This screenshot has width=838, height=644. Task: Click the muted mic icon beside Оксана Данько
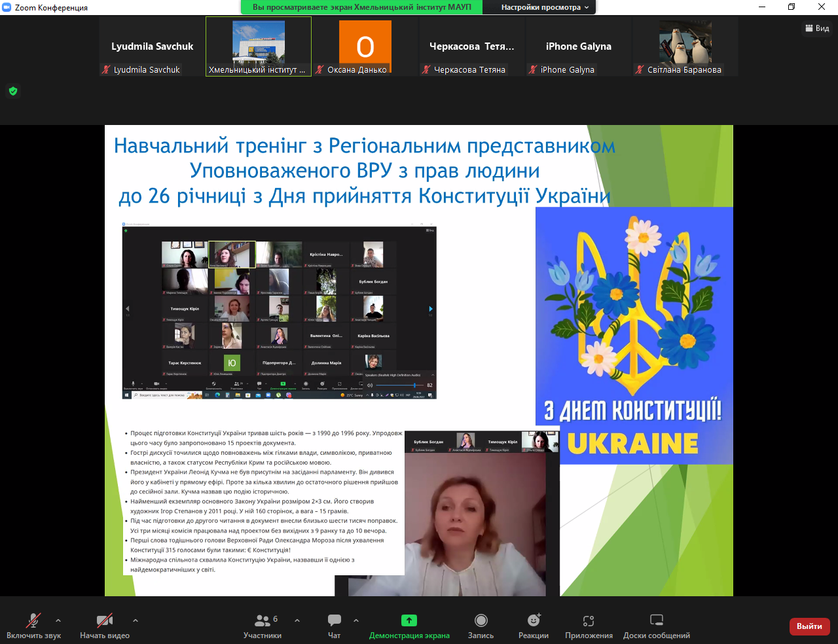pos(320,69)
